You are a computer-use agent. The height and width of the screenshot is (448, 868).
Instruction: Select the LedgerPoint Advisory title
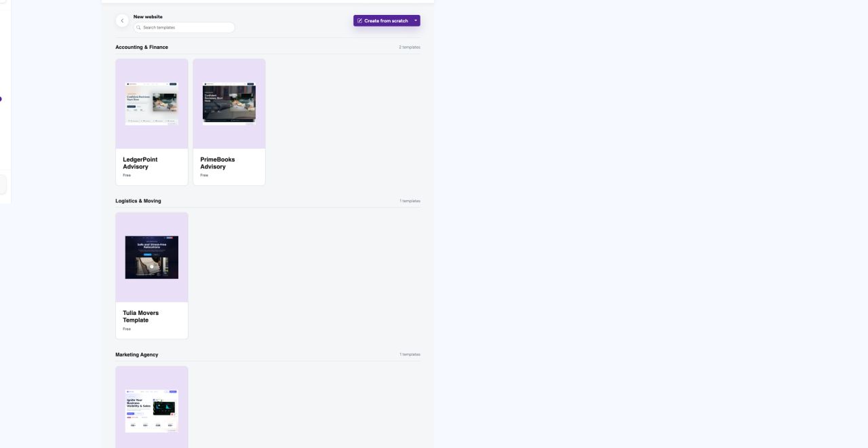point(140,163)
